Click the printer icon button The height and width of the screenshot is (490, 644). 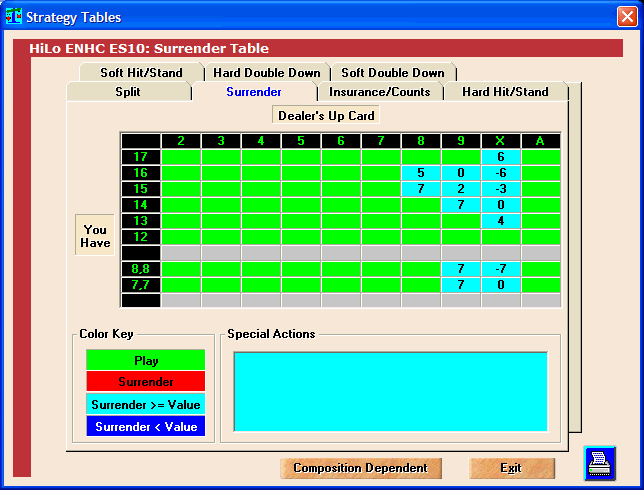coord(600,464)
